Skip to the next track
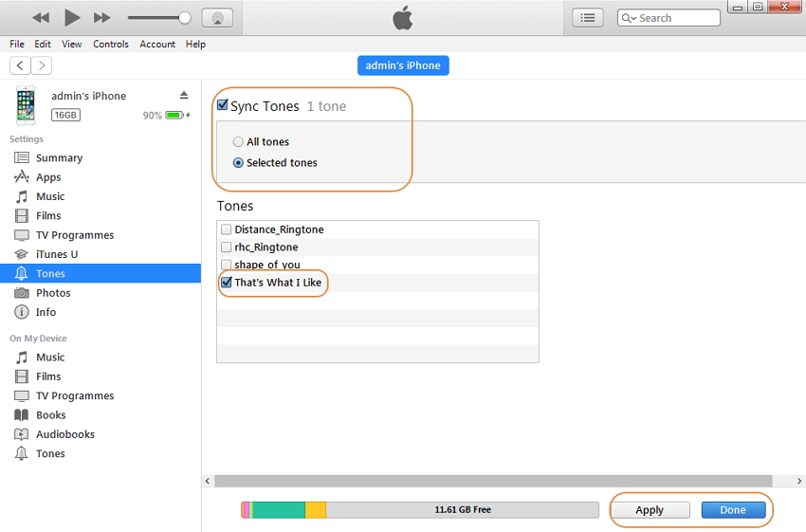Image resolution: width=806 pixels, height=532 pixels. [x=101, y=17]
